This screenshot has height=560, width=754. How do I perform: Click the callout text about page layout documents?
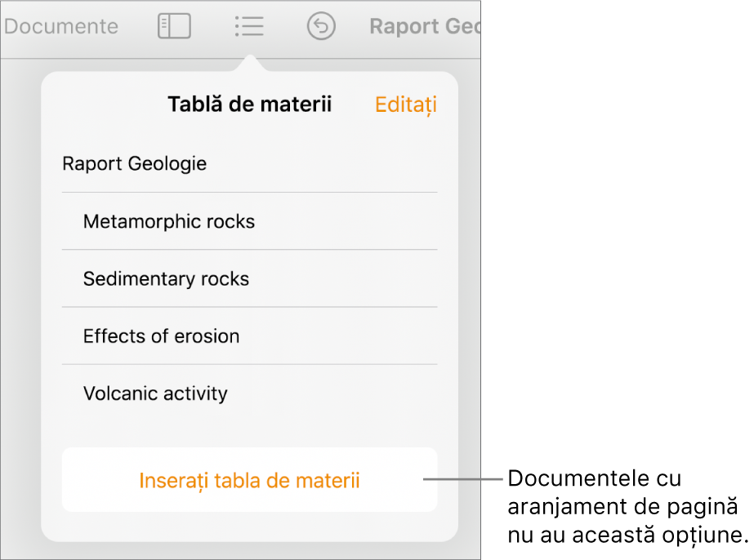627,506
